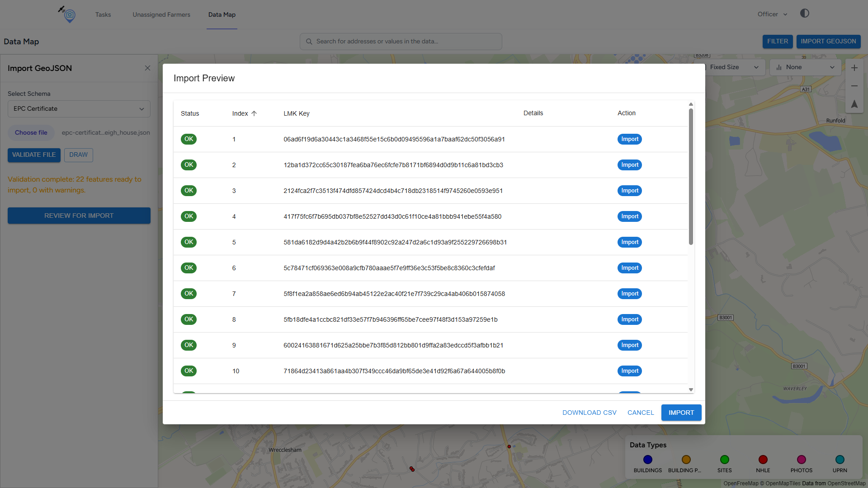Image resolution: width=868 pixels, height=488 pixels.
Task: Click the NHLE red color circle
Action: (763, 460)
